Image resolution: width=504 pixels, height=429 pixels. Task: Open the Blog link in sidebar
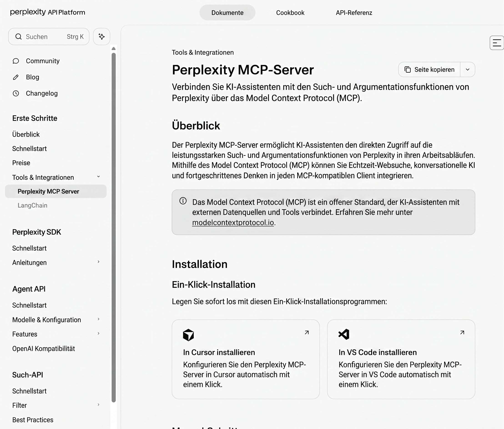(x=33, y=77)
